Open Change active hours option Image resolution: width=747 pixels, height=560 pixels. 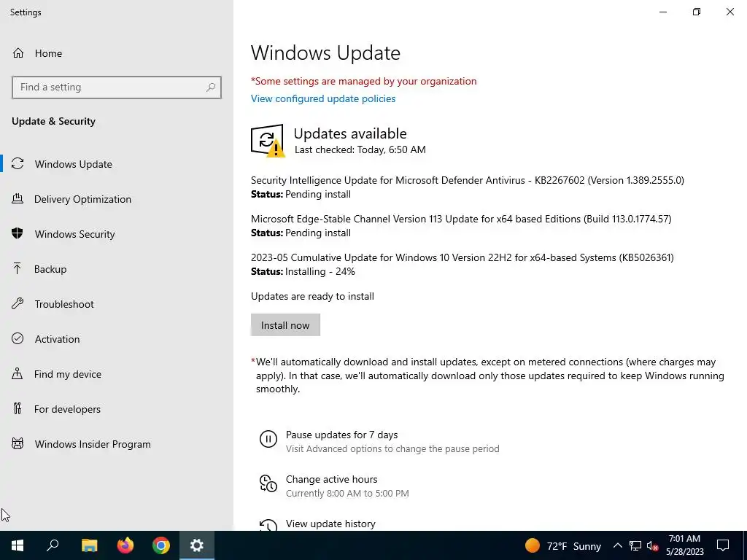pos(332,479)
